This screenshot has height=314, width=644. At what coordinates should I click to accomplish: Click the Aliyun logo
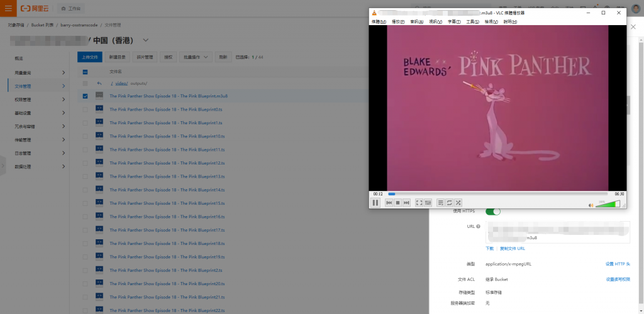[34, 8]
